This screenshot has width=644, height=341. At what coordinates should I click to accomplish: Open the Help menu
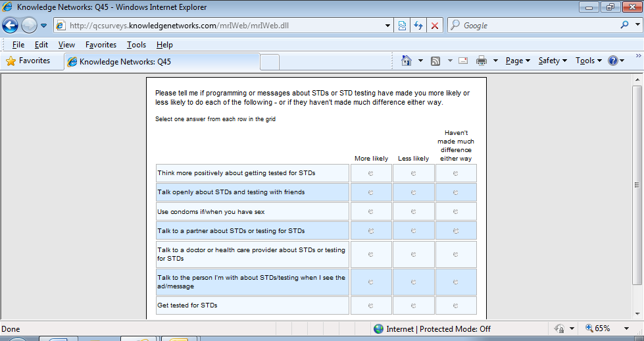164,45
